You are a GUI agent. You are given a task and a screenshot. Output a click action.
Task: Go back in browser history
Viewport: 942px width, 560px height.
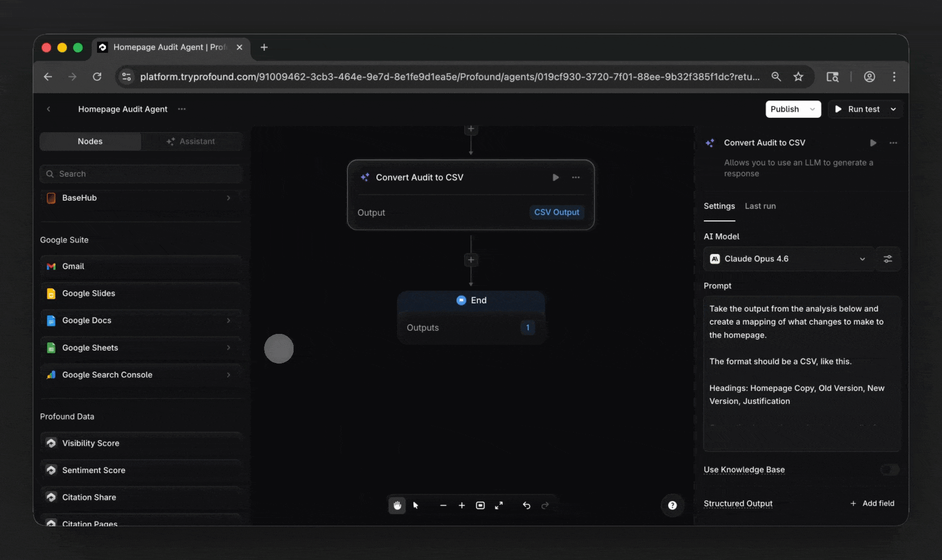coord(48,77)
